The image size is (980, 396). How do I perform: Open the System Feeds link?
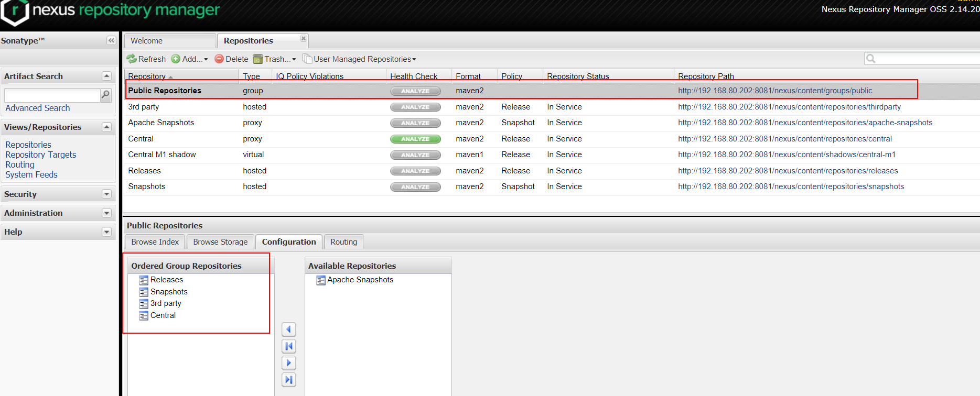pos(31,174)
